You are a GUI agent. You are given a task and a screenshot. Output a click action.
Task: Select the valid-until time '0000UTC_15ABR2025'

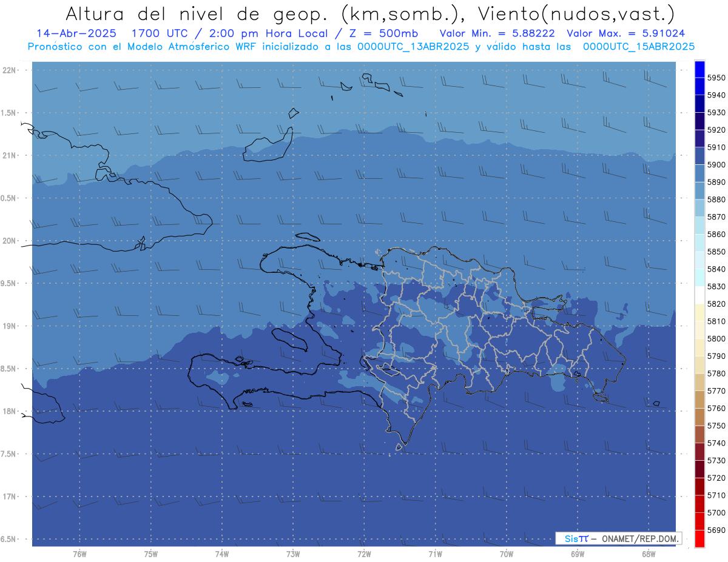tap(639, 46)
